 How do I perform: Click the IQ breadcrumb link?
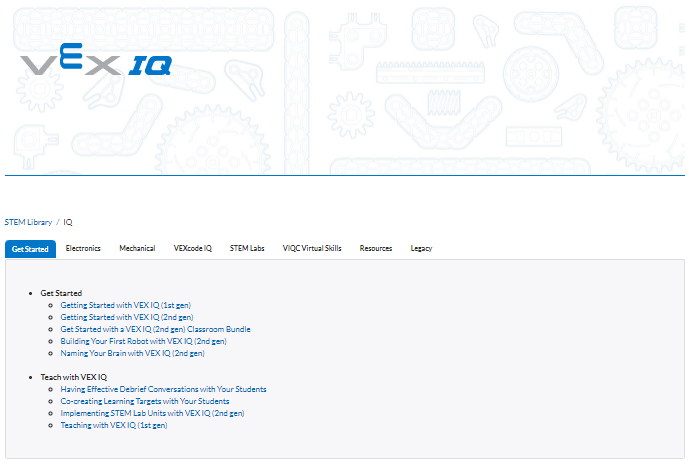point(68,222)
